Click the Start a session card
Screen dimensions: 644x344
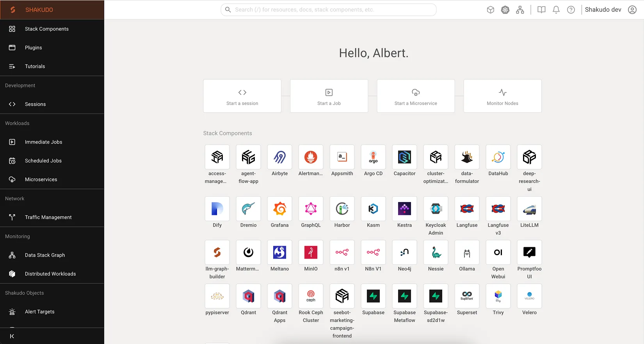(x=242, y=96)
